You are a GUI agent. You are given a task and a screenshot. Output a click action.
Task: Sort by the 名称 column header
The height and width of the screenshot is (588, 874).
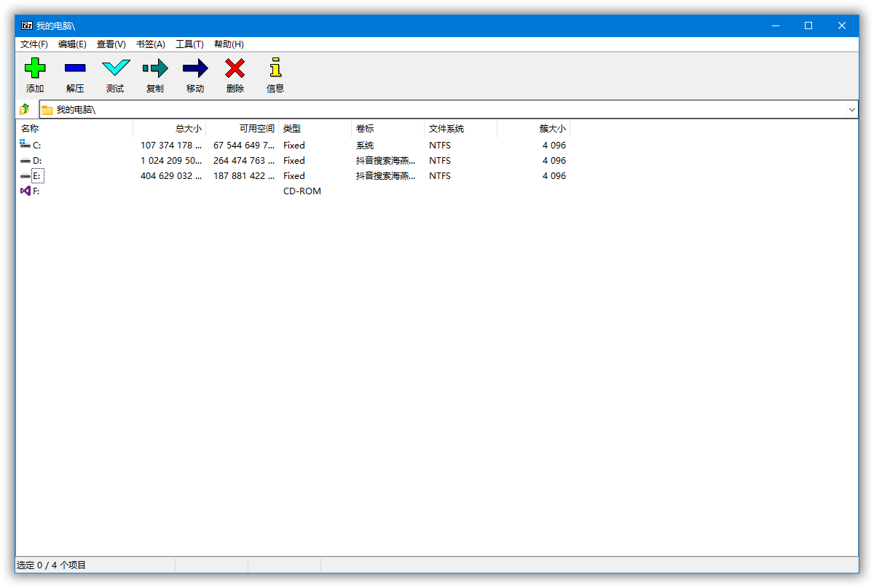[73, 129]
